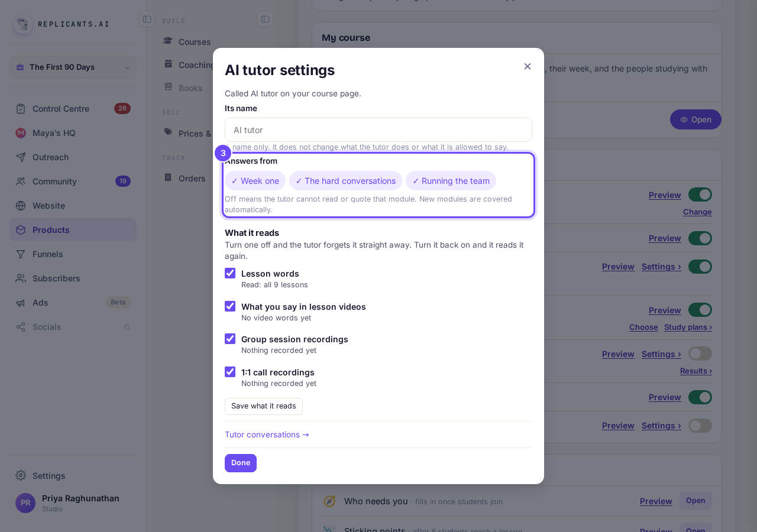Viewport: 757px width, 532px height.
Task: Uncheck Group session recordings checkbox
Action: (x=230, y=339)
